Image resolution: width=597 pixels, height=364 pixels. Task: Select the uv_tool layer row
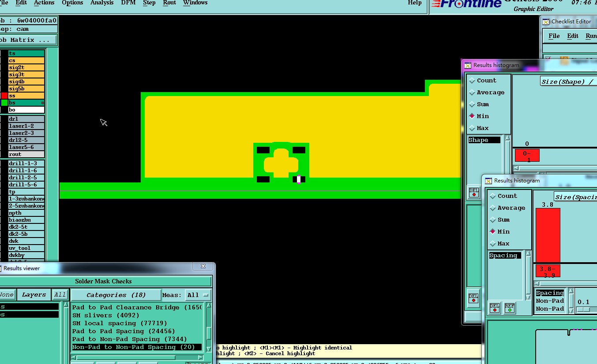(x=26, y=248)
